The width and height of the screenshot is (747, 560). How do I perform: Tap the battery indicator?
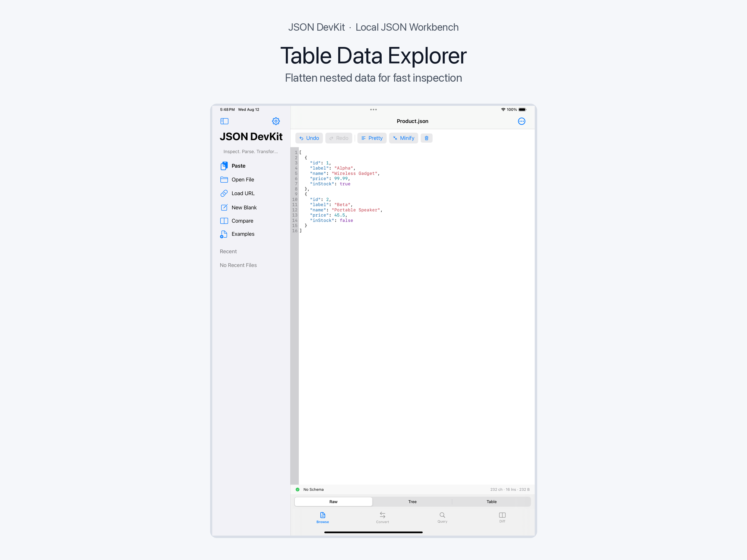pyautogui.click(x=523, y=109)
